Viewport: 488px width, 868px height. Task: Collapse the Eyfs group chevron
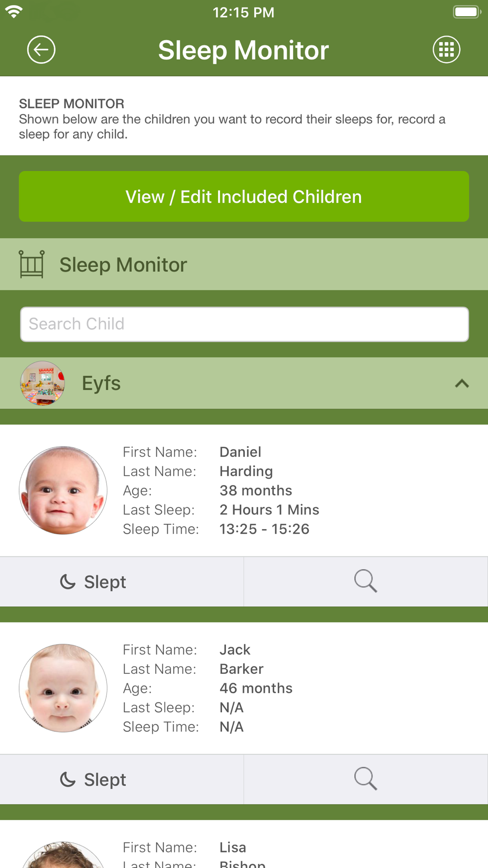[x=462, y=384]
